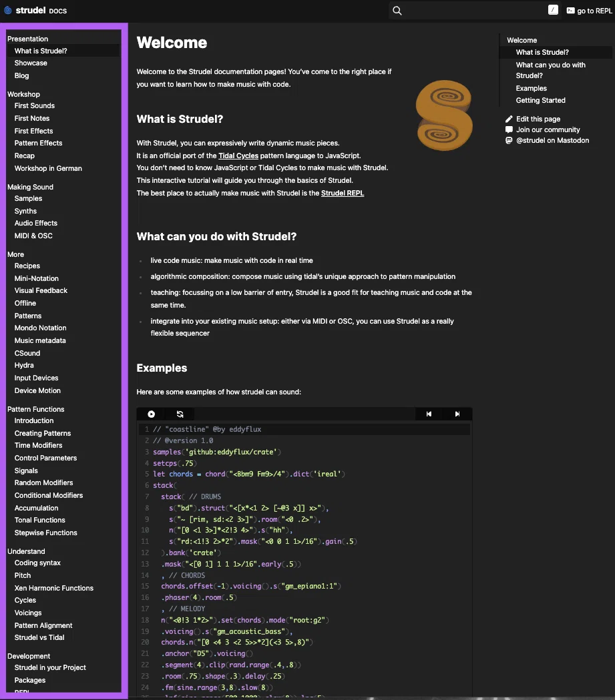Open the Strudel REPL text link
This screenshot has width=615, height=700.
click(x=343, y=194)
